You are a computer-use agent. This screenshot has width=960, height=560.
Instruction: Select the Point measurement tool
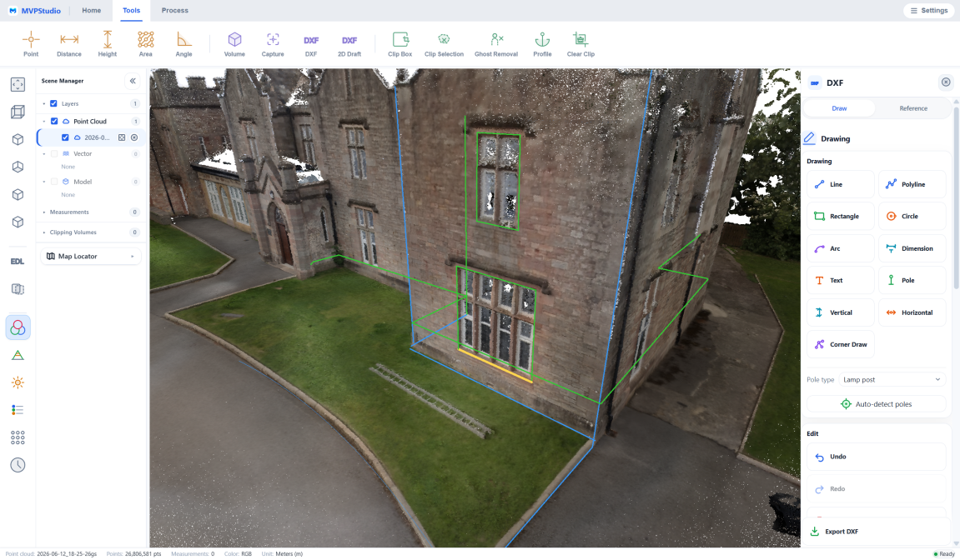pos(31,44)
